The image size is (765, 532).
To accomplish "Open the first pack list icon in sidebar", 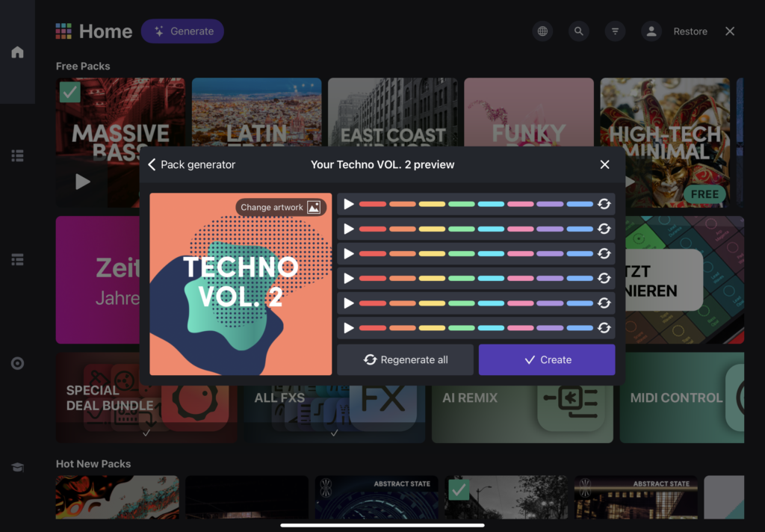I will (x=17, y=155).
